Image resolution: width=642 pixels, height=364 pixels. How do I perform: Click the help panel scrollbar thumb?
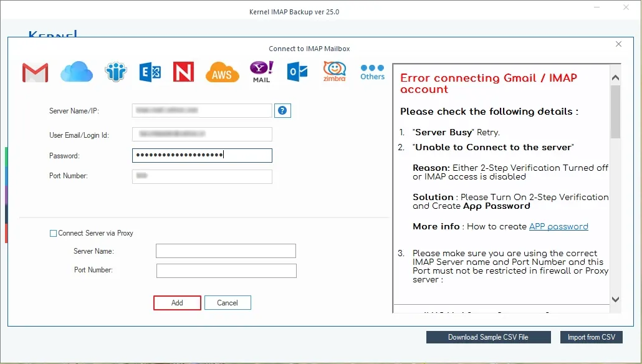[615, 112]
